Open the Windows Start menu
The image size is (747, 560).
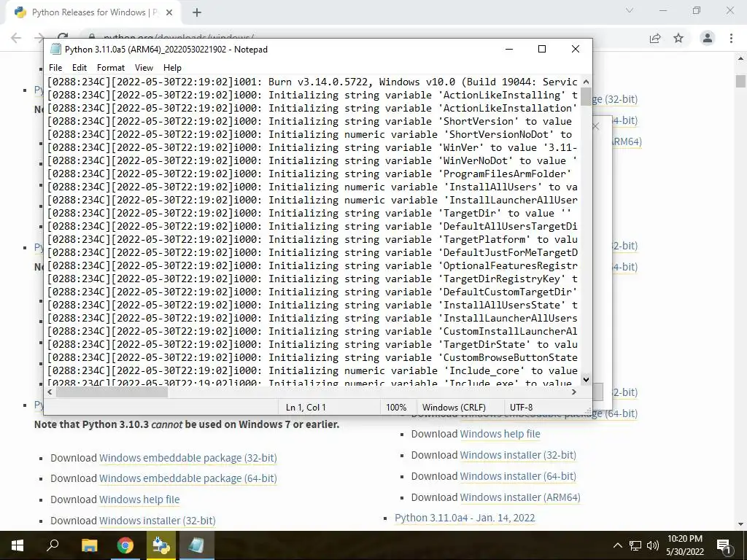click(x=18, y=545)
